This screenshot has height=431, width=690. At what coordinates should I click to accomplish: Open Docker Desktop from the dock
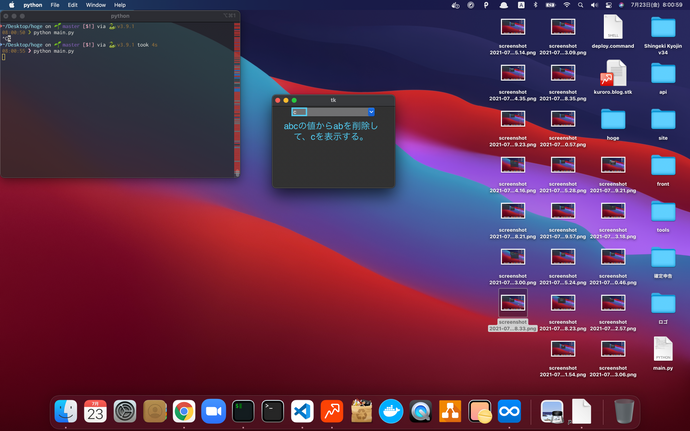[391, 411]
